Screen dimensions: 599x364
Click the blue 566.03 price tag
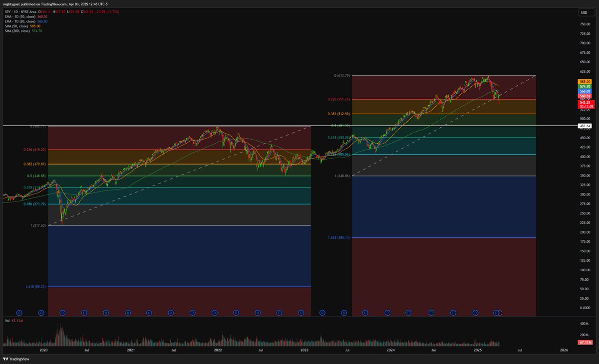tap(585, 91)
